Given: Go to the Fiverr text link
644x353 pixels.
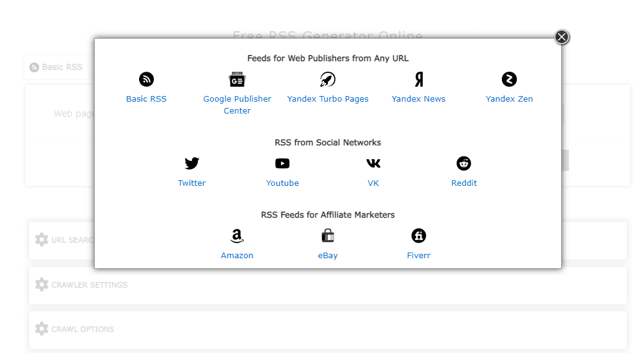Looking at the screenshot, I should coord(418,255).
